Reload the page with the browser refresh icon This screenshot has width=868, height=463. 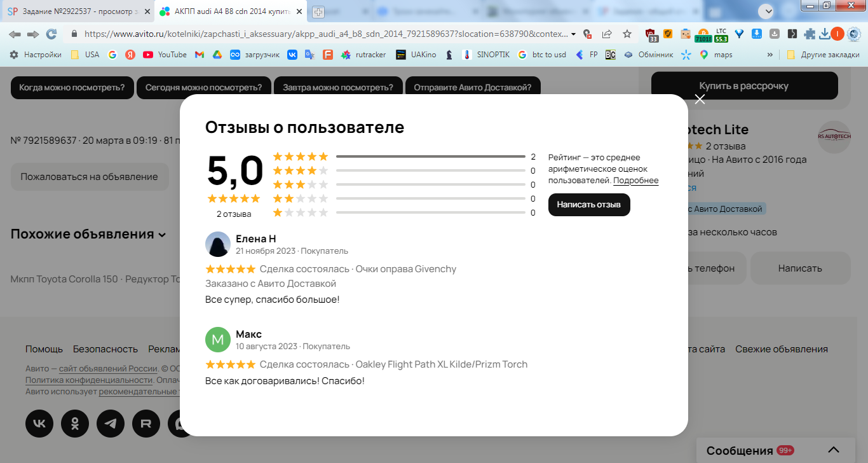click(x=51, y=34)
